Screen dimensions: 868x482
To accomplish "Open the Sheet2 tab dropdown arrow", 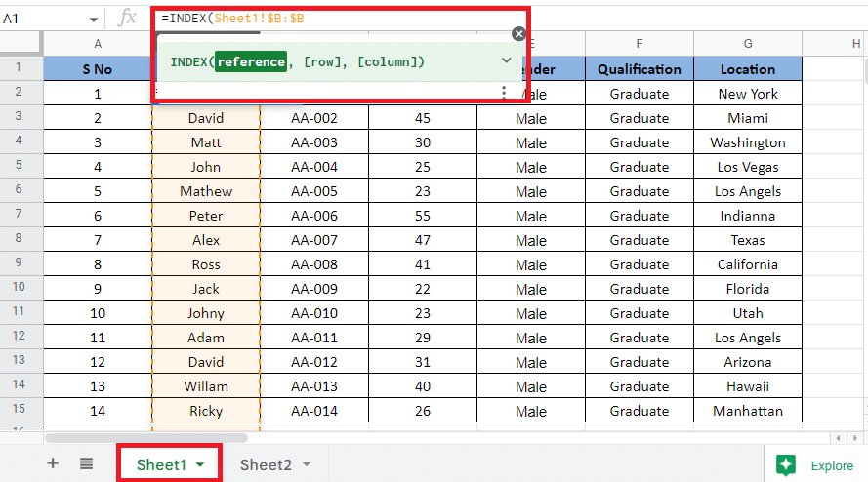I will [x=307, y=465].
